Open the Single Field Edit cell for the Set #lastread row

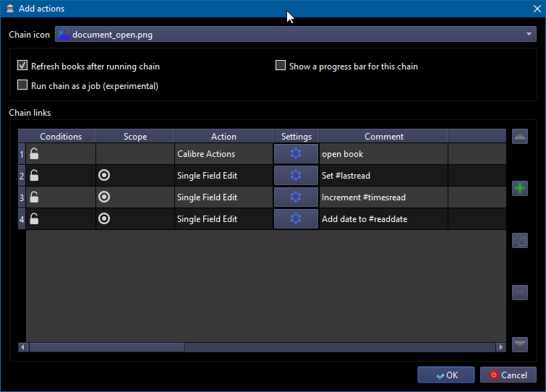click(223, 175)
